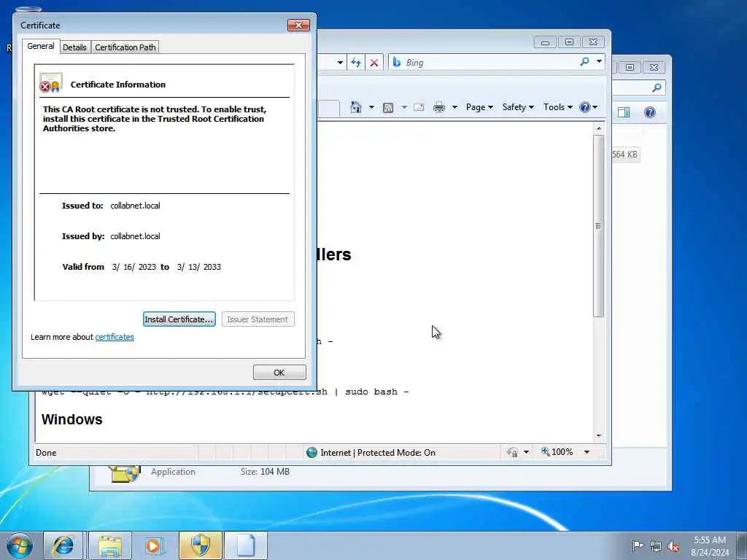The width and height of the screenshot is (747, 560).
Task: Click the Explorer window search icon
Action: (657, 87)
